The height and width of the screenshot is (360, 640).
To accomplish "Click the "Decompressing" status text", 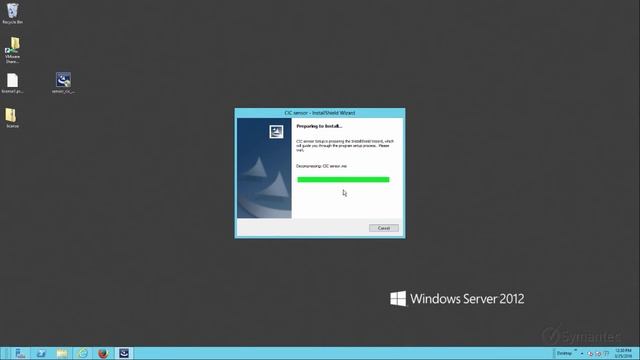I will coord(321,166).
